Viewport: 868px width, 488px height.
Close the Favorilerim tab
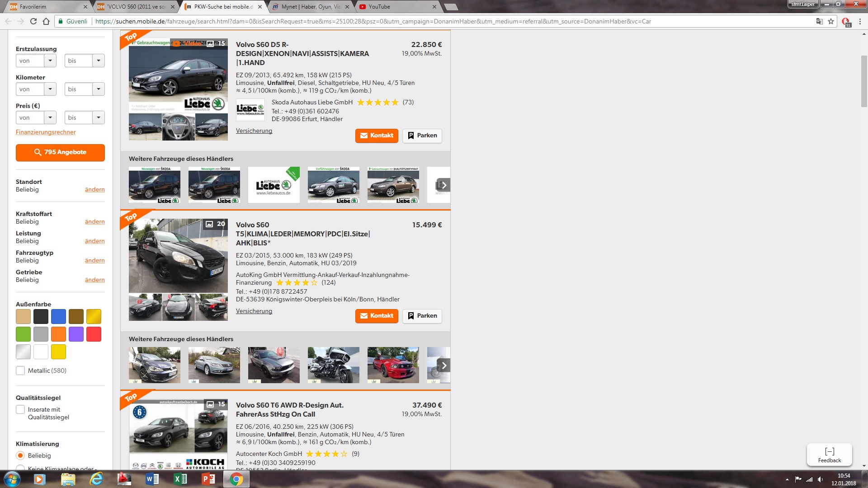[x=85, y=7]
